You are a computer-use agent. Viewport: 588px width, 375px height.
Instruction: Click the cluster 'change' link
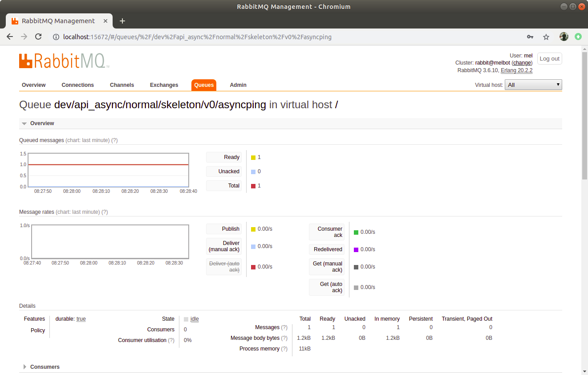522,63
